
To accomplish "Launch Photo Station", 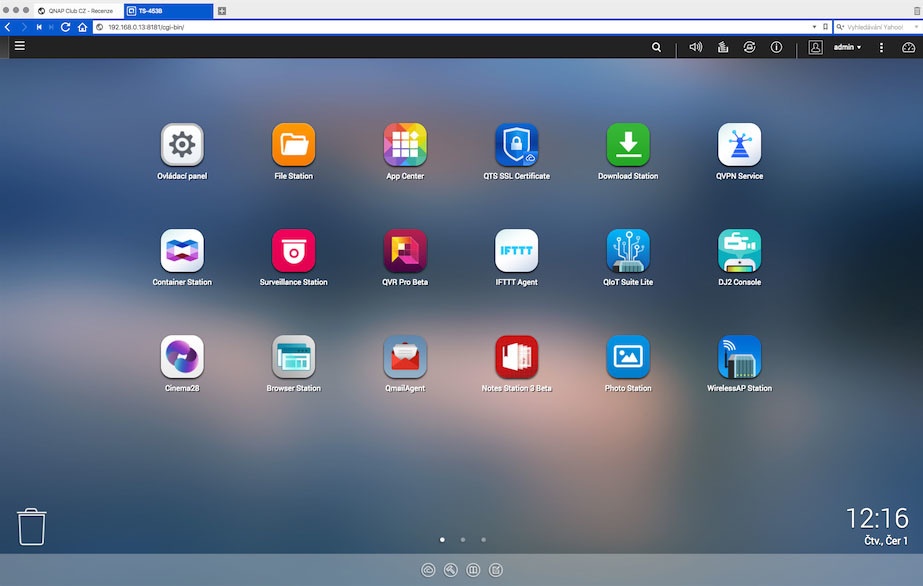I will pyautogui.click(x=628, y=357).
